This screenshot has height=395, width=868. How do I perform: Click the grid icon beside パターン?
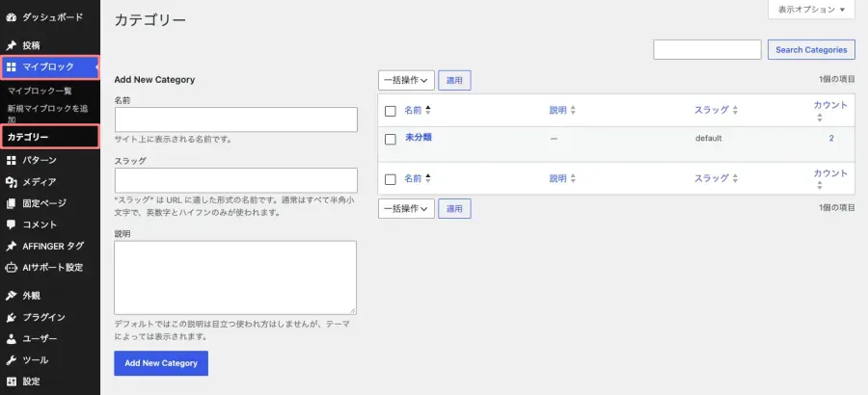point(11,161)
